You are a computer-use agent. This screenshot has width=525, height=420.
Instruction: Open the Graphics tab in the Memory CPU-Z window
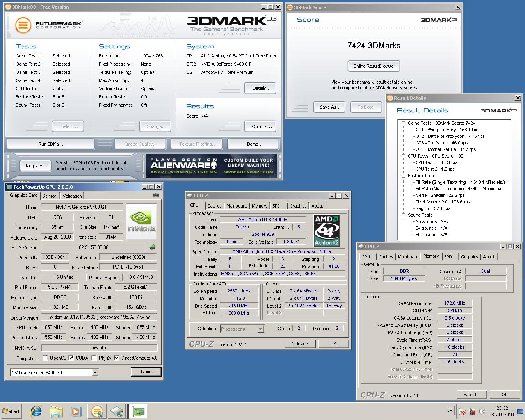click(469, 257)
